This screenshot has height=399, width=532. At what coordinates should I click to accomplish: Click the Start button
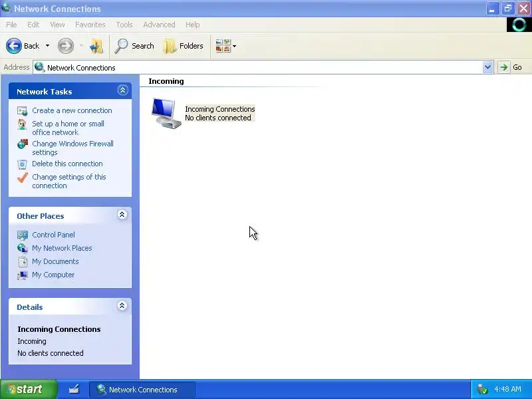click(29, 389)
